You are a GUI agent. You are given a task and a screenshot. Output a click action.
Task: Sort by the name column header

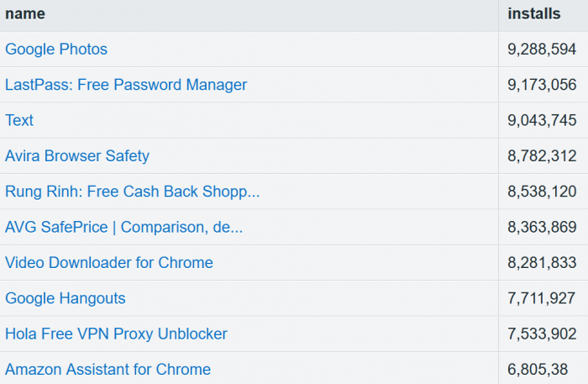25,13
